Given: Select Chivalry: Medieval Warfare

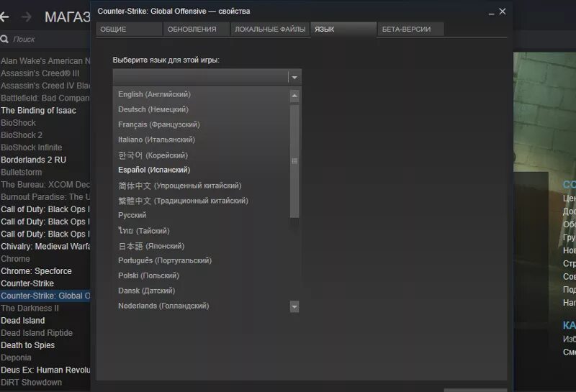Looking at the screenshot, I should [45, 246].
